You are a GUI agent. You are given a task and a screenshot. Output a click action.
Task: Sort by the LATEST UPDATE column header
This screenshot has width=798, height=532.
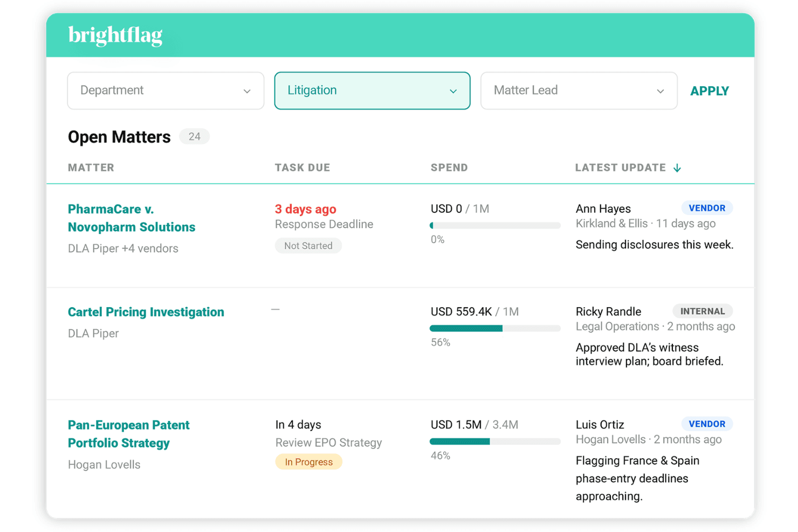(x=621, y=168)
